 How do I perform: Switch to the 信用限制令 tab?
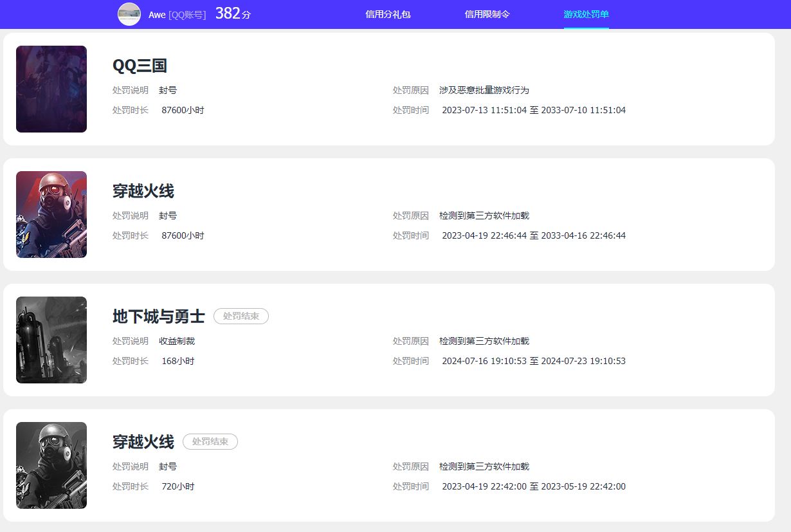pyautogui.click(x=487, y=14)
